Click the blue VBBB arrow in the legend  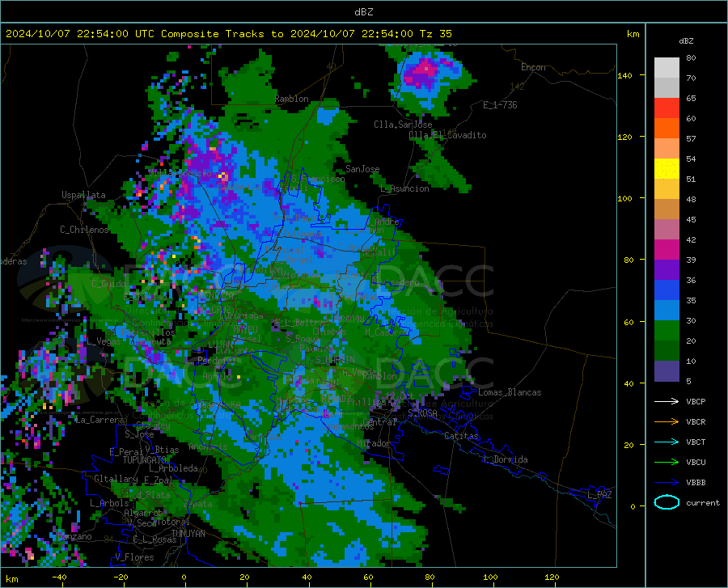pos(667,482)
